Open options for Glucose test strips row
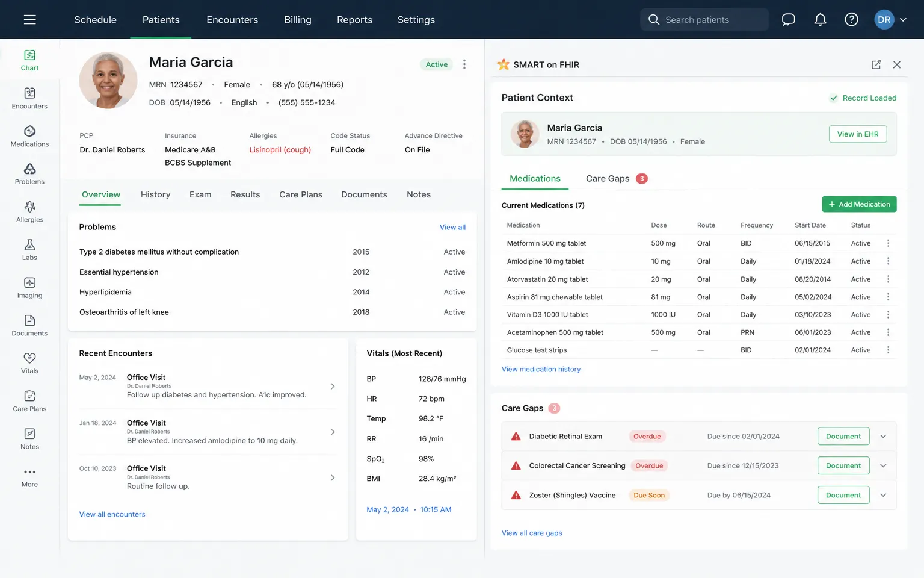 pos(888,350)
